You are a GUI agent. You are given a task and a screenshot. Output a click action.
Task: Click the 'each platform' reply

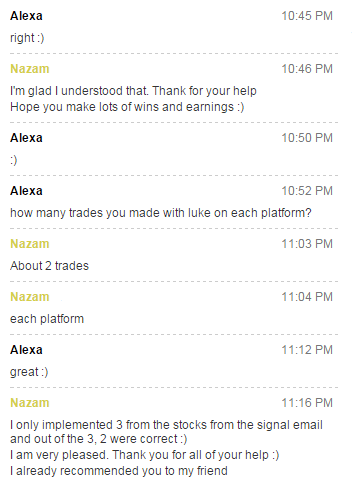(x=47, y=319)
